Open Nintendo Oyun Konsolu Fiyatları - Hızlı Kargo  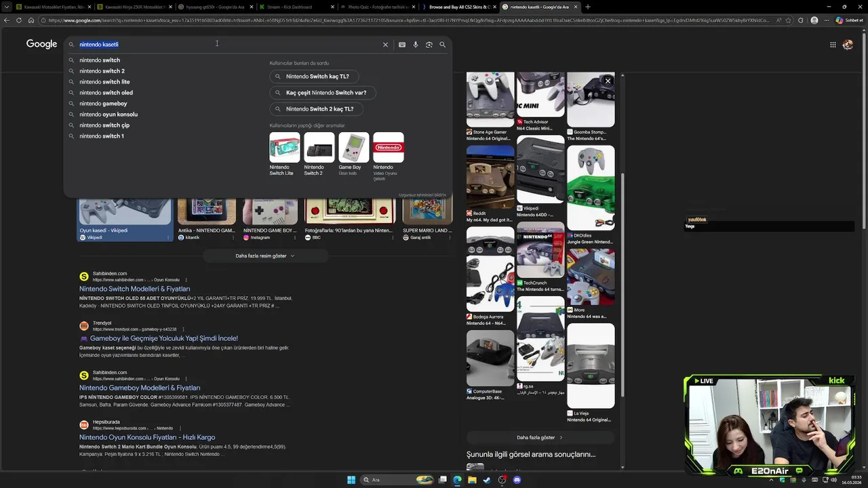(x=147, y=437)
